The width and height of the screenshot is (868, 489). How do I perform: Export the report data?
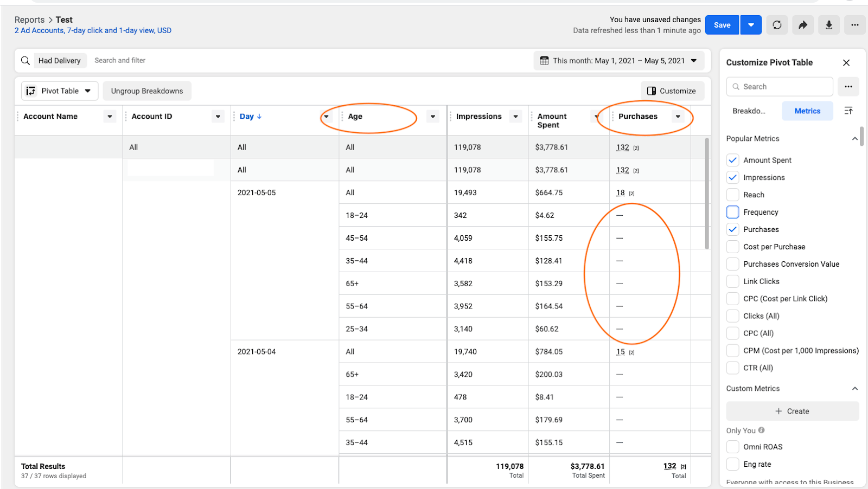tap(828, 24)
